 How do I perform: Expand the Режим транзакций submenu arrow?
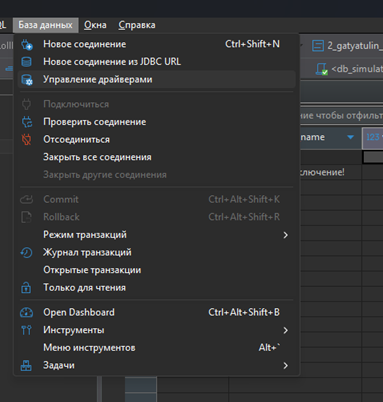point(285,235)
